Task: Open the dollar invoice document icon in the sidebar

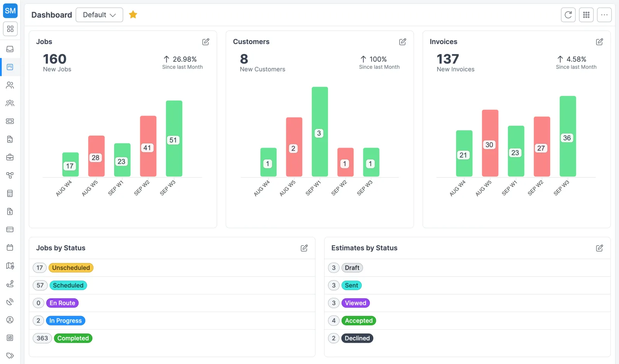Action: [x=10, y=211]
